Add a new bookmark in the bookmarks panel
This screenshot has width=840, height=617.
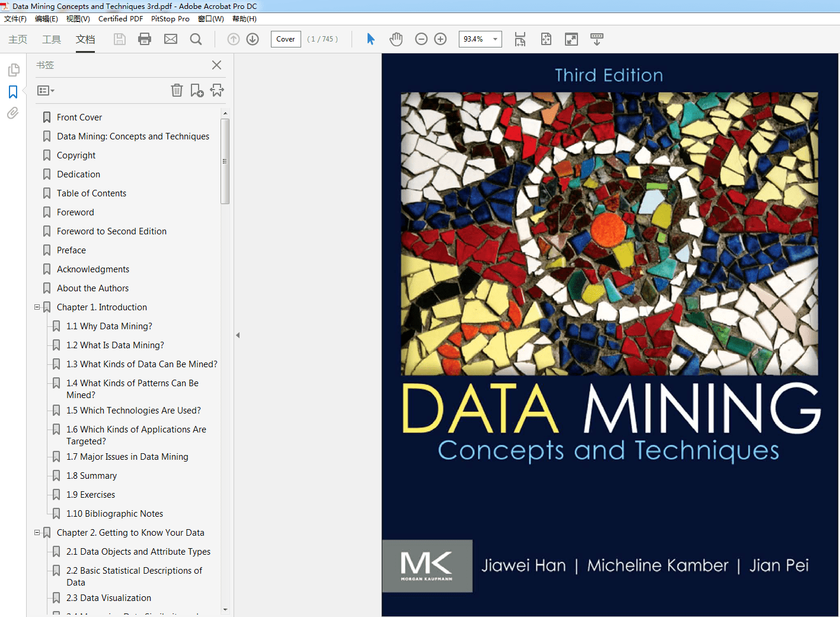click(x=196, y=90)
